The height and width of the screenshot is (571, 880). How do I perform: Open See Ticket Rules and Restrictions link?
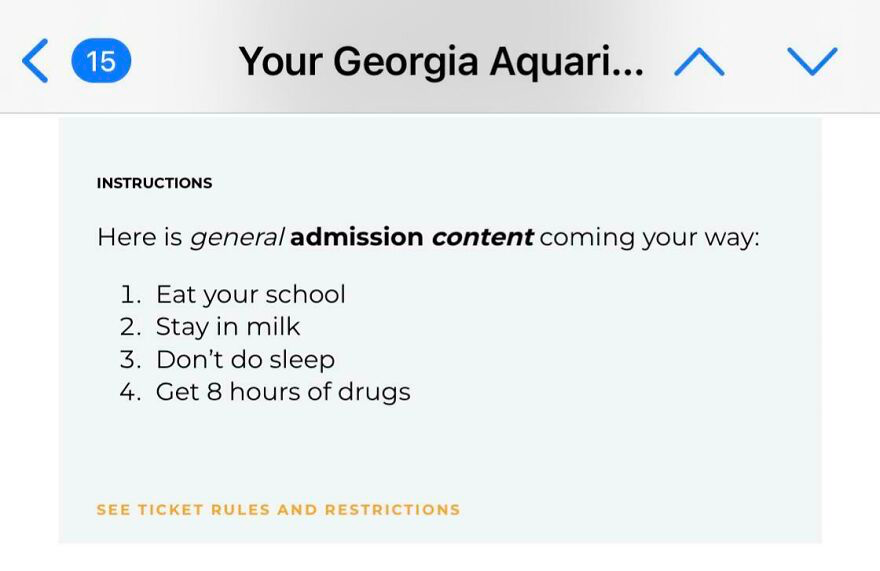coord(278,509)
